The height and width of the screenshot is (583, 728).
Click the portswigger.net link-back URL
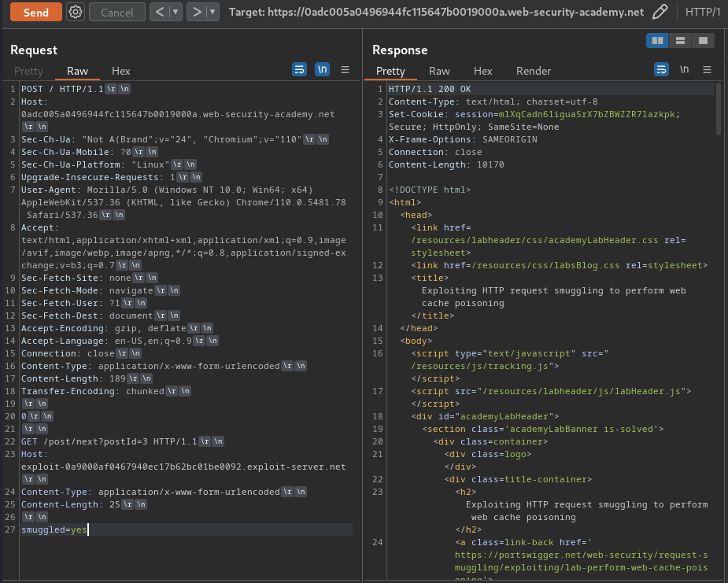coord(582,561)
